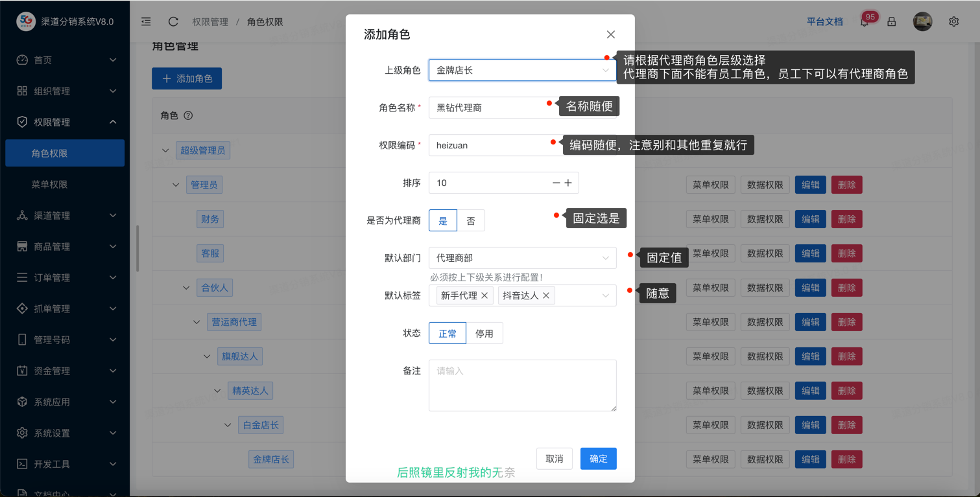Screen dimensions: 980x497
Task: Set 状态 to 停用
Action: point(484,334)
